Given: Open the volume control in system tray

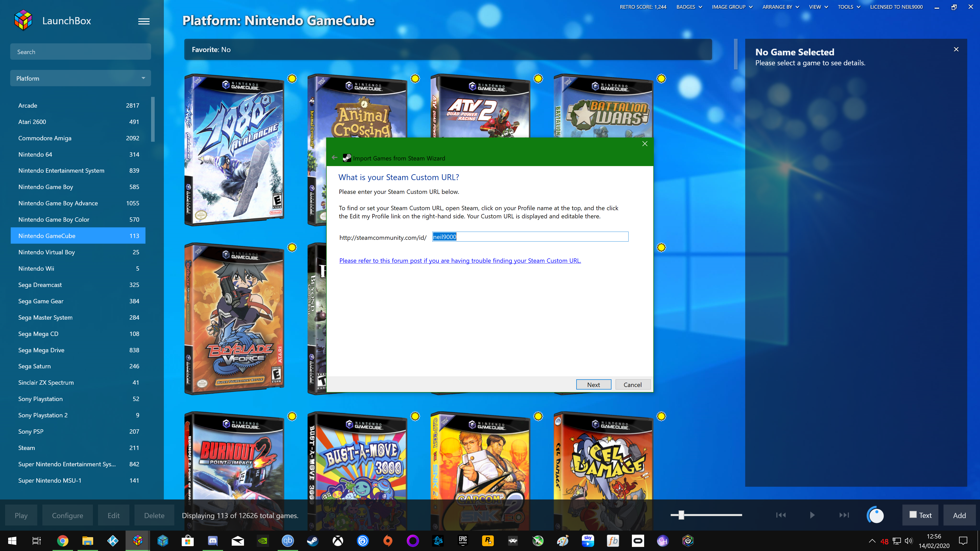Looking at the screenshot, I should coord(909,541).
